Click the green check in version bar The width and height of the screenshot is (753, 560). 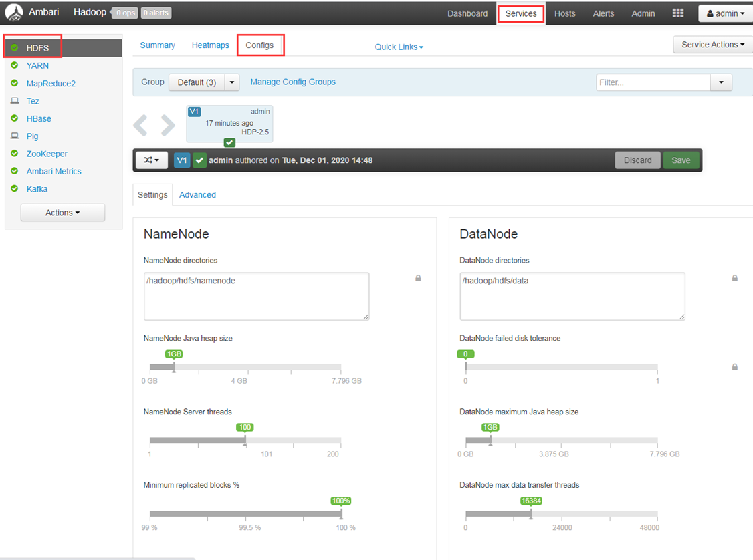(x=199, y=160)
